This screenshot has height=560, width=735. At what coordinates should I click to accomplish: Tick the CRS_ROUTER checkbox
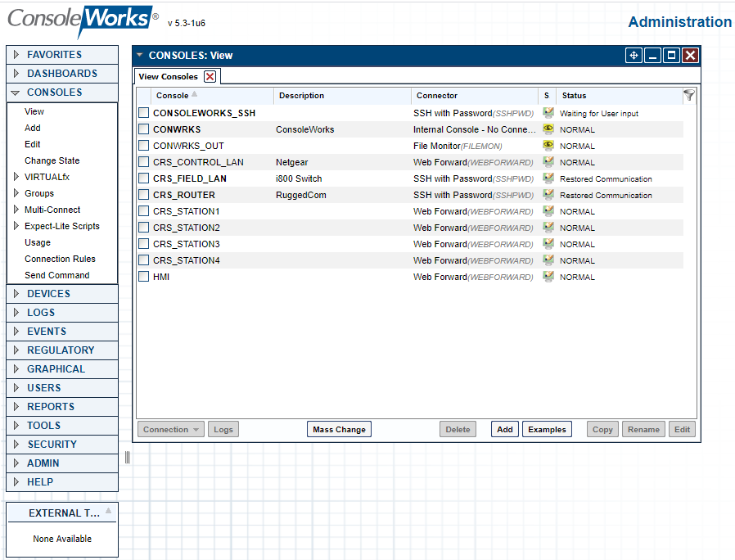[x=144, y=195]
